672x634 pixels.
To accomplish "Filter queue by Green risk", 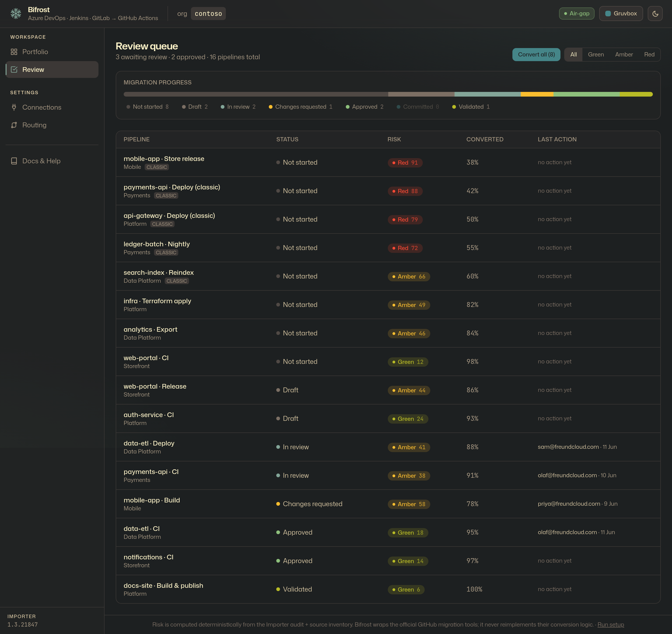I will [596, 54].
